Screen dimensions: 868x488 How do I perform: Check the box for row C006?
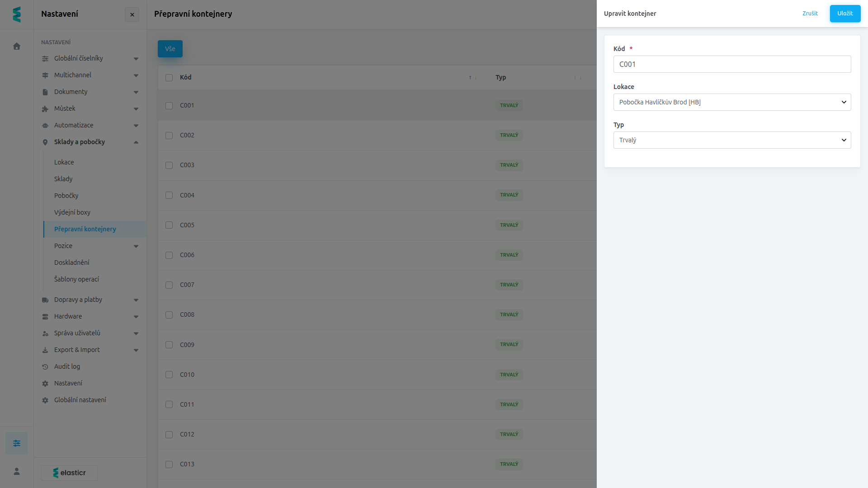pos(169,255)
